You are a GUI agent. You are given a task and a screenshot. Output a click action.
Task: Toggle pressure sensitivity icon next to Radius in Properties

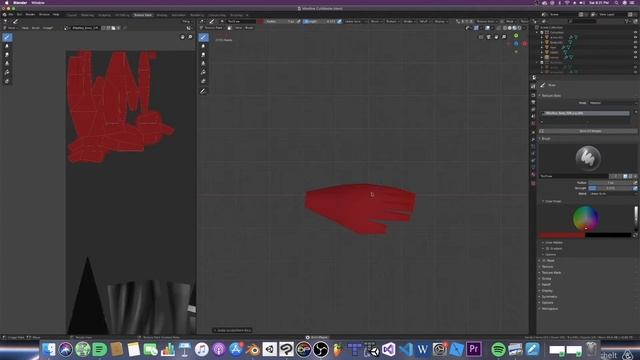click(635, 183)
